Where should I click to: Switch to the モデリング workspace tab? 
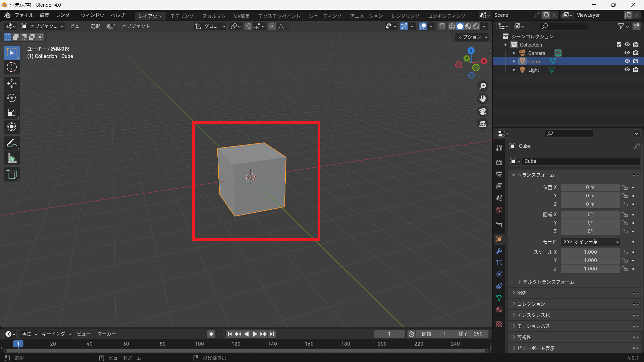pos(182,16)
